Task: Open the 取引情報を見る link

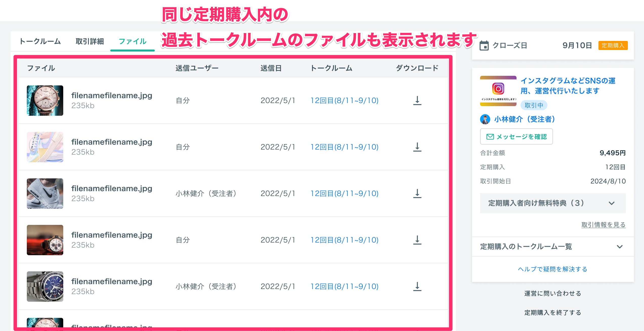Action: tap(603, 225)
